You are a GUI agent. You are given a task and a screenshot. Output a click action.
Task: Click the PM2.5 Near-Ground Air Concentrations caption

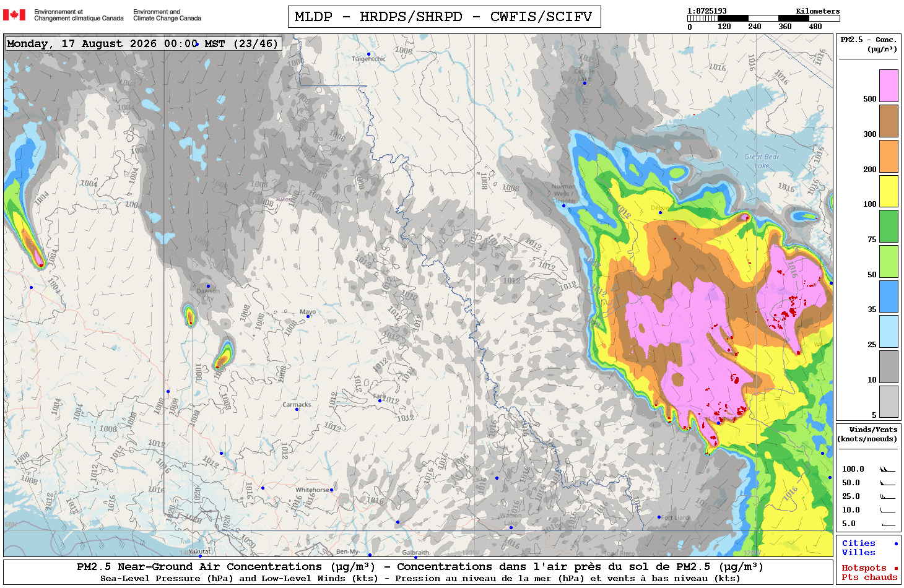pos(420,566)
